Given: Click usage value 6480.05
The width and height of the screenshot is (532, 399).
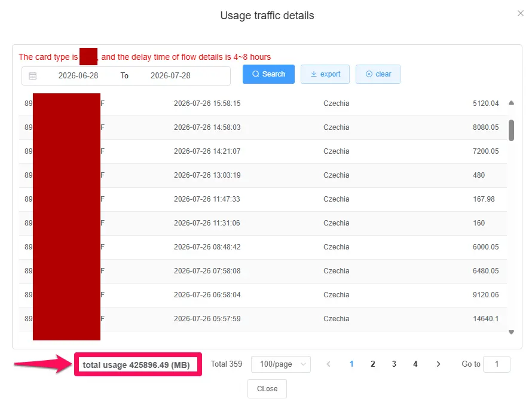Looking at the screenshot, I should (485, 271).
